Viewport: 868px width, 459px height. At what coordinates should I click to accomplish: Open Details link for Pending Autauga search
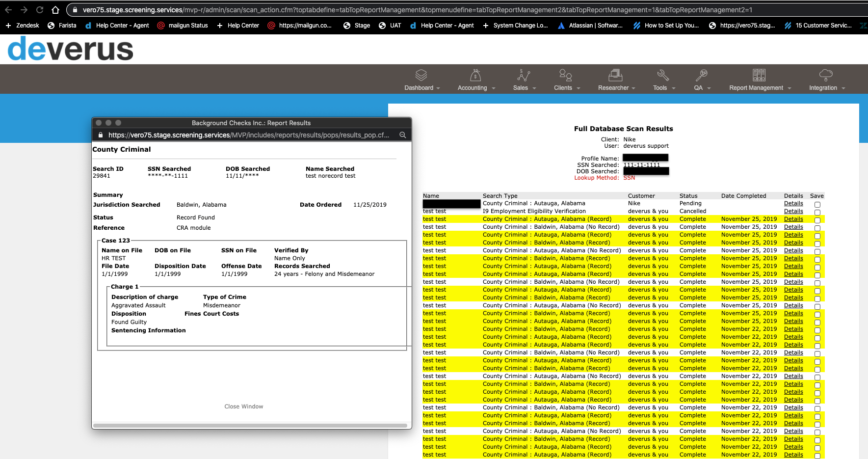[x=793, y=203]
